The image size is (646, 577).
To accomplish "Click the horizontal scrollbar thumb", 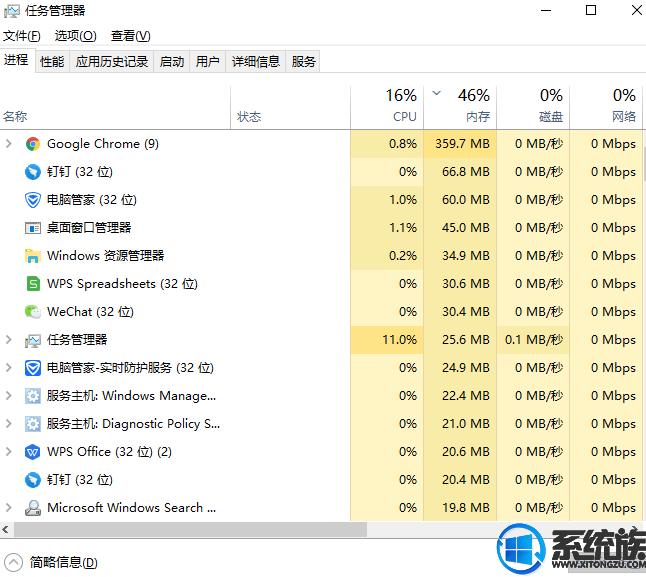I will point(190,530).
